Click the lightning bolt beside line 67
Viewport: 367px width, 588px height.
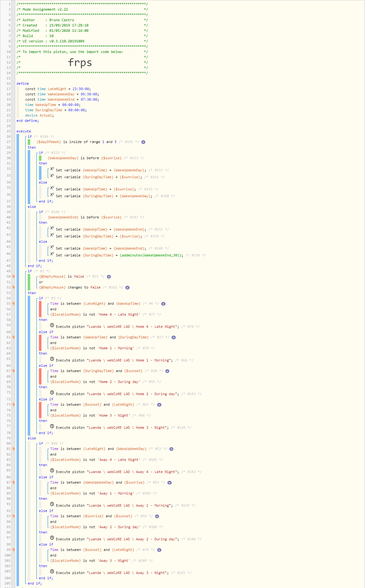coord(14,371)
